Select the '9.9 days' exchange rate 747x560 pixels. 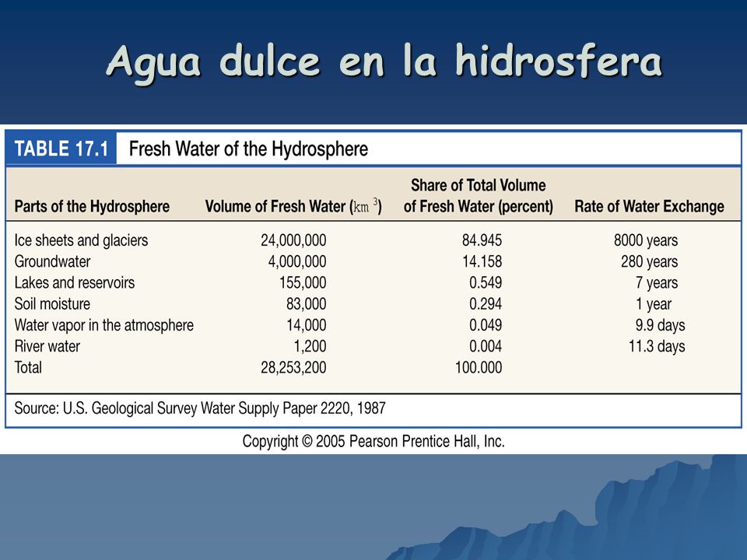click(660, 325)
